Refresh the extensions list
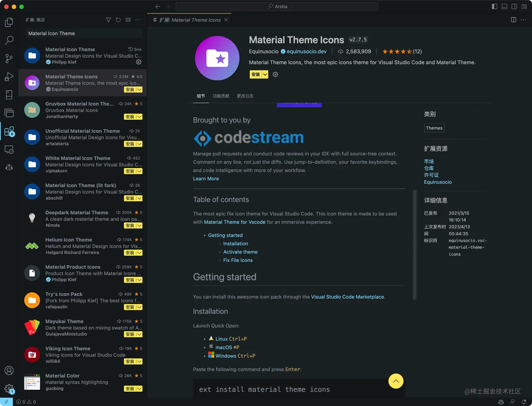This screenshot has width=532, height=406. tap(118, 20)
